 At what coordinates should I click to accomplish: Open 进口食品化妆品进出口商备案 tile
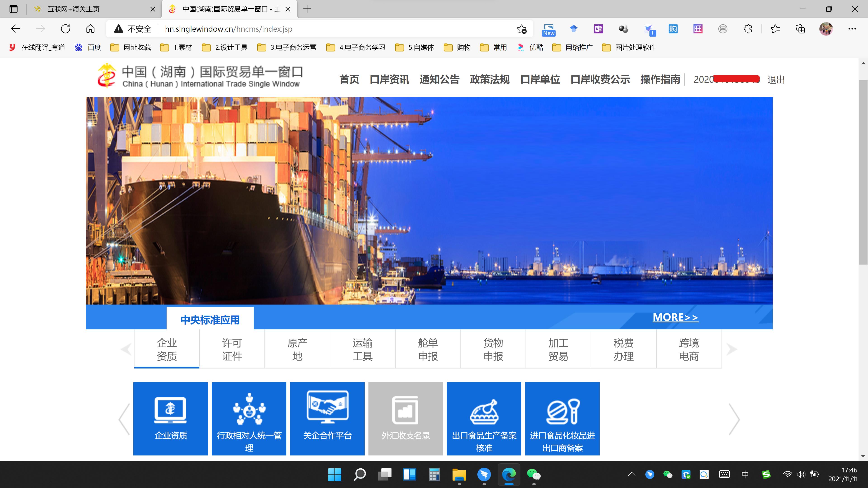[562, 418]
